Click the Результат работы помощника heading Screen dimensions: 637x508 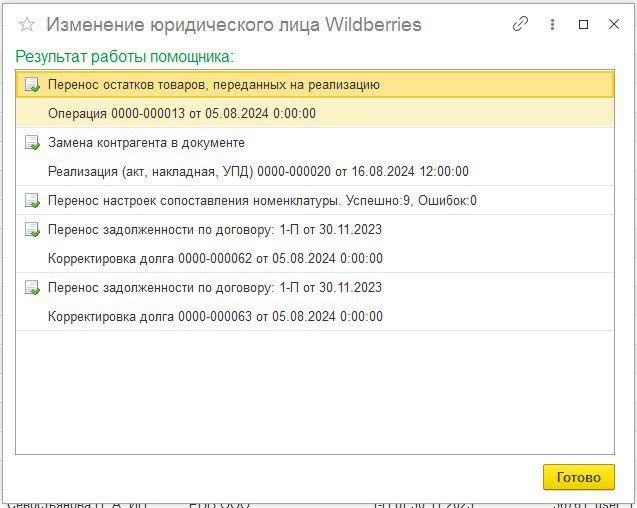pyautogui.click(x=124, y=57)
